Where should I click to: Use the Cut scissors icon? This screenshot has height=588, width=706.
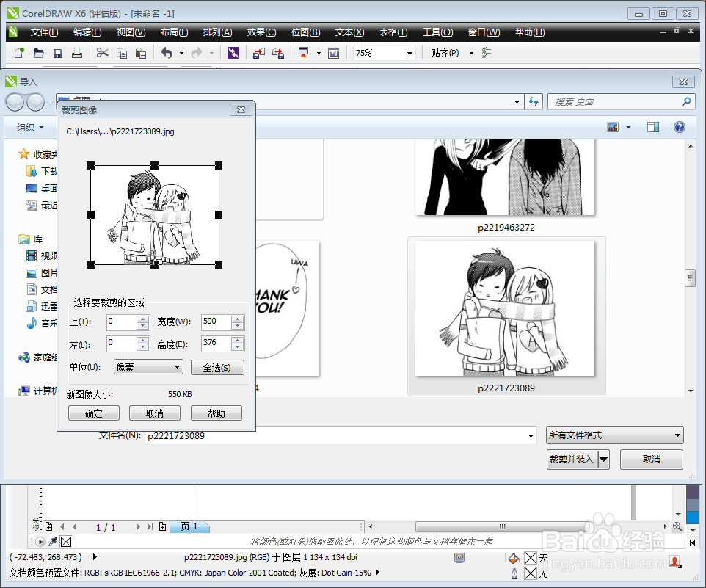click(103, 53)
